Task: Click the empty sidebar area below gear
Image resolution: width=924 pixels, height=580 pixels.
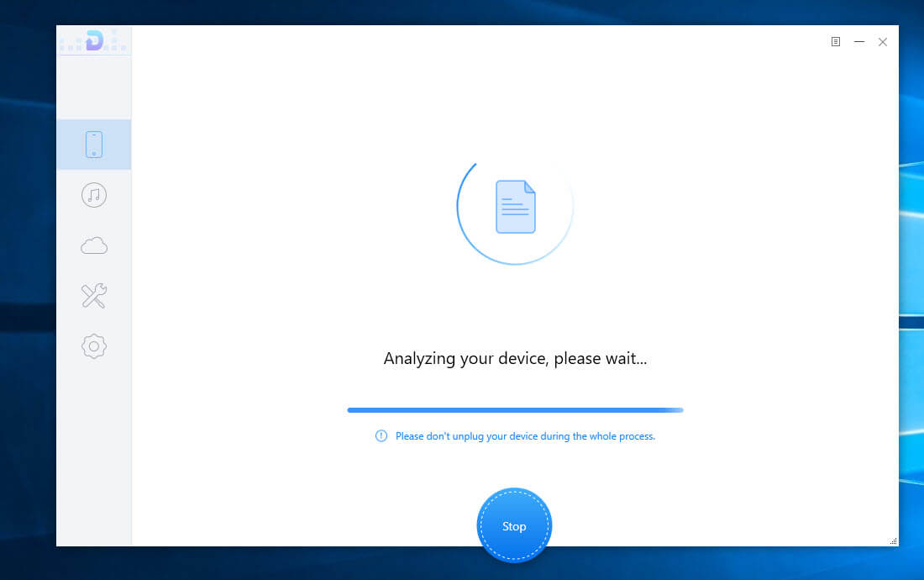Action: tap(94, 454)
